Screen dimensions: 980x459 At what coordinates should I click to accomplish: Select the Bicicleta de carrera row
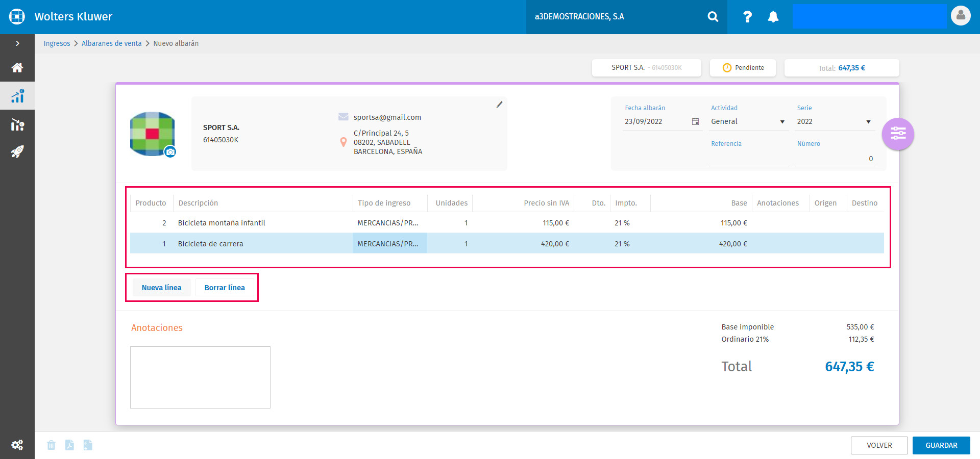[x=507, y=244]
